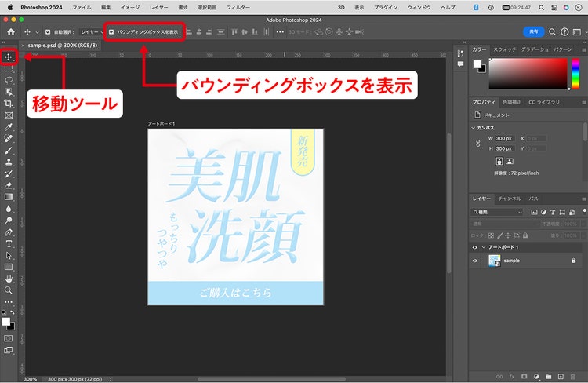Image resolution: width=588 pixels, height=383 pixels.
Task: Open the search magnifier in options bar
Action: click(552, 32)
